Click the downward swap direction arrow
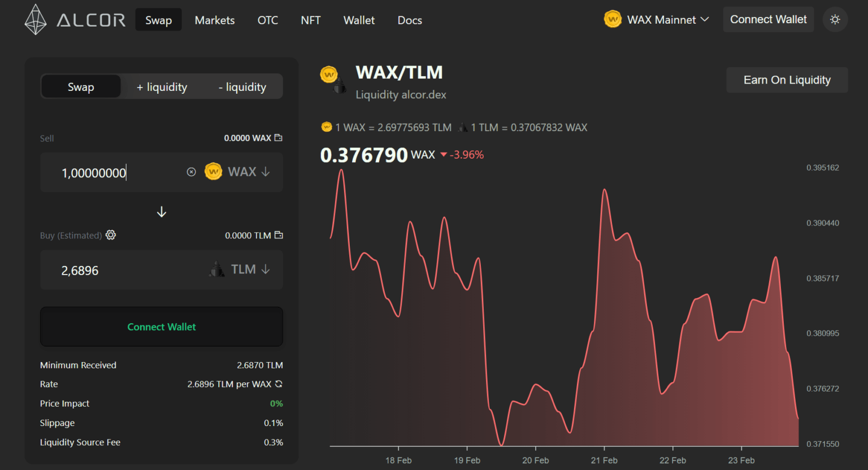 pos(162,211)
